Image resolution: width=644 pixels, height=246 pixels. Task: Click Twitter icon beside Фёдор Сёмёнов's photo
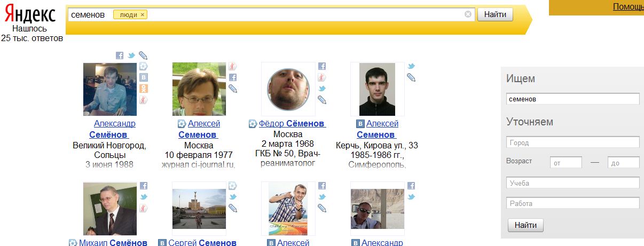pos(322,89)
